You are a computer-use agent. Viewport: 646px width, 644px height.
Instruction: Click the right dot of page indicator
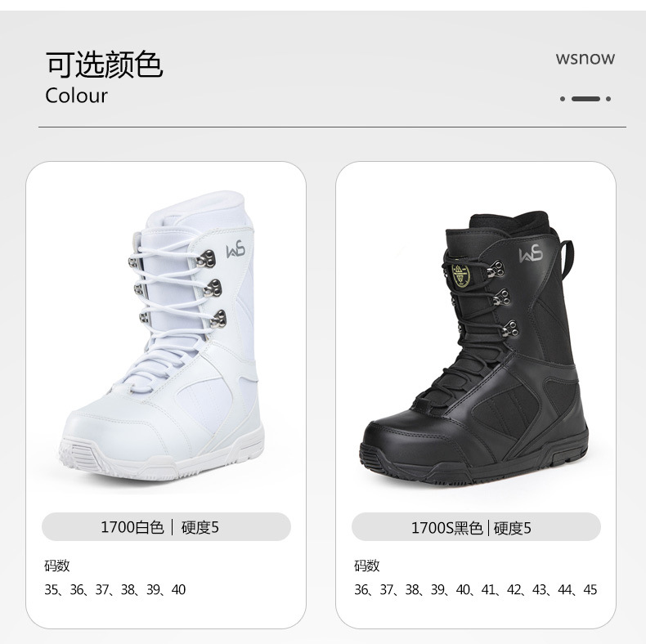tap(608, 99)
